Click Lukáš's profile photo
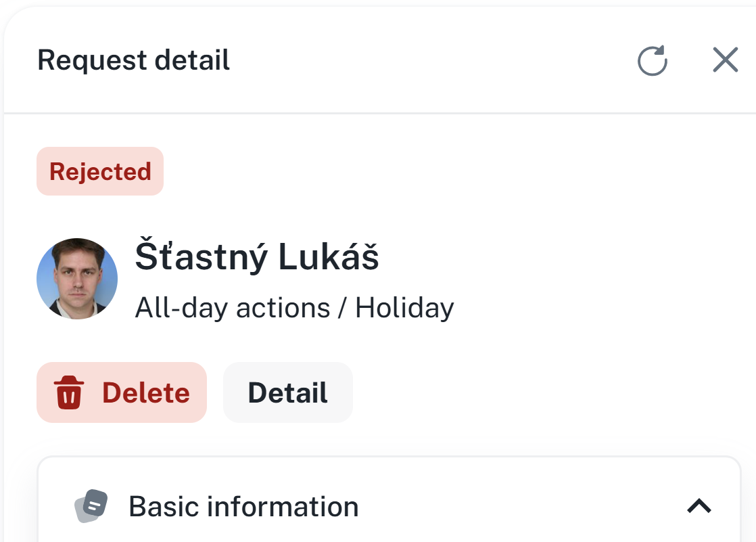756x542 pixels. [77, 278]
